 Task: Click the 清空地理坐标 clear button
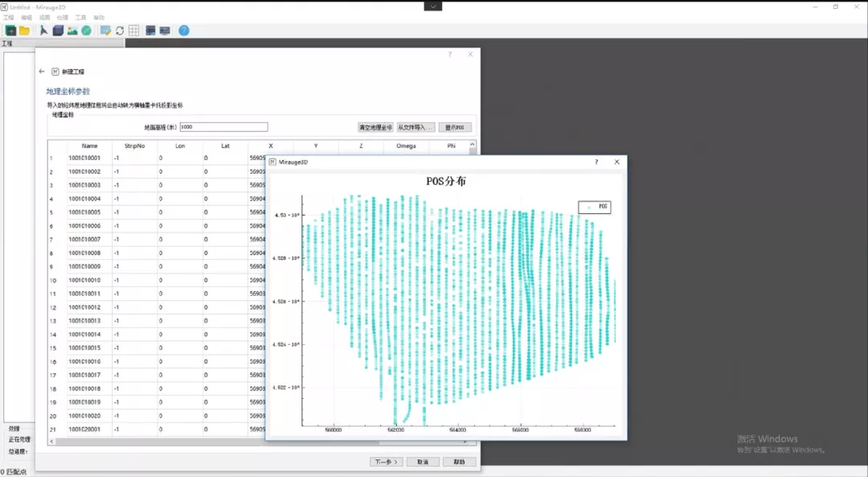375,127
